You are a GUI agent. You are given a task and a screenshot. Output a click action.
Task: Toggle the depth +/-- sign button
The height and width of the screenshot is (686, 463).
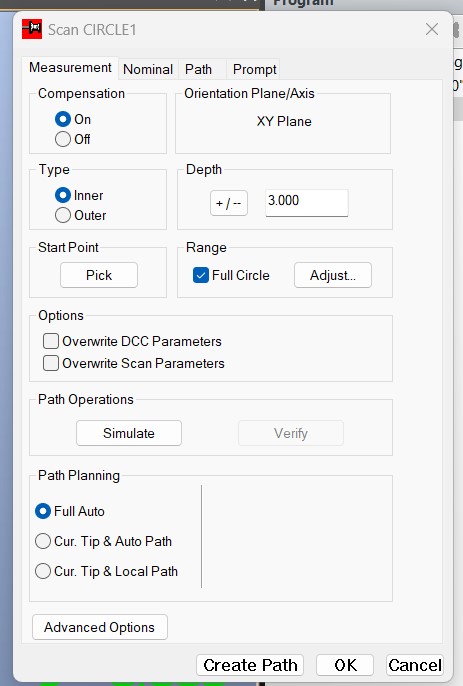(x=229, y=203)
